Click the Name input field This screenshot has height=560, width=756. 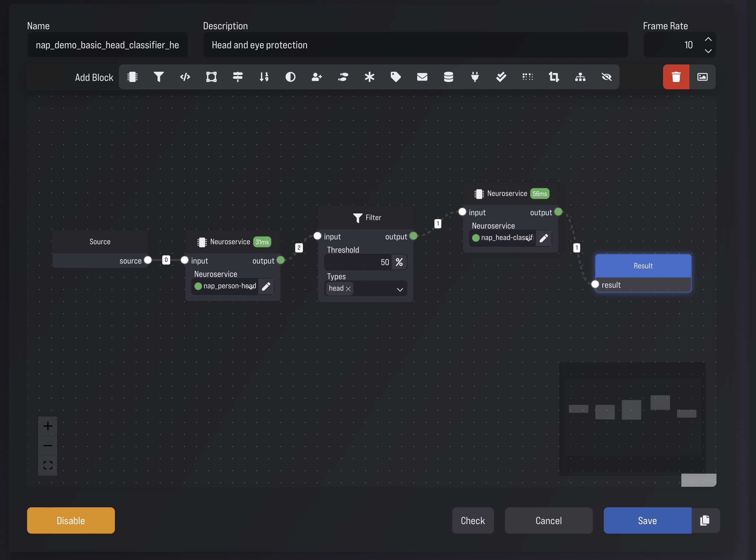coord(108,45)
